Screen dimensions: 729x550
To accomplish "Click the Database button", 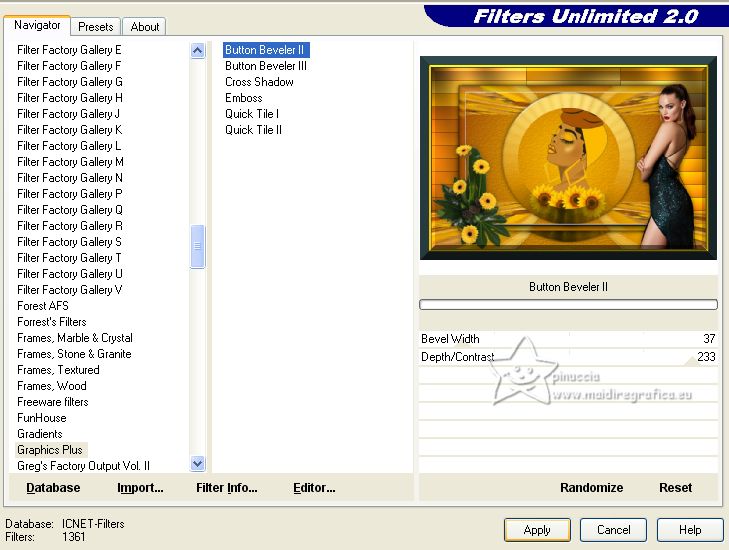I will pos(53,488).
